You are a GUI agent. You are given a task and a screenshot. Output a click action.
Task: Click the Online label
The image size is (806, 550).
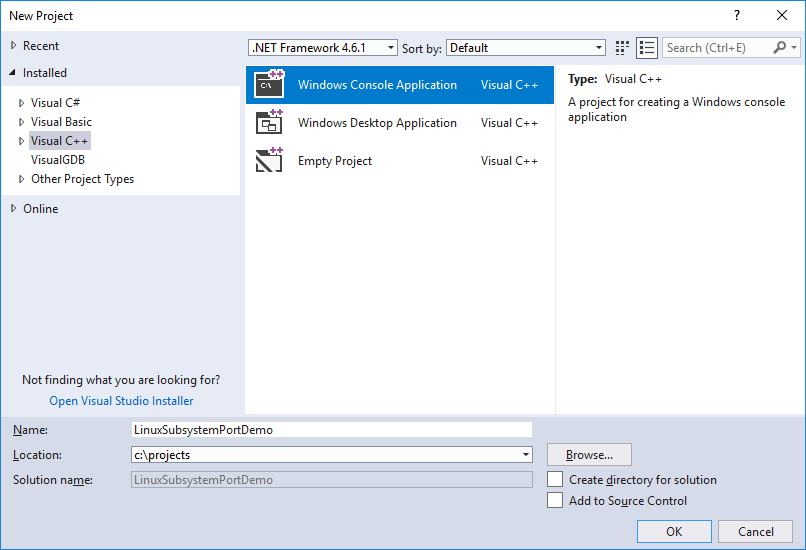click(x=41, y=209)
